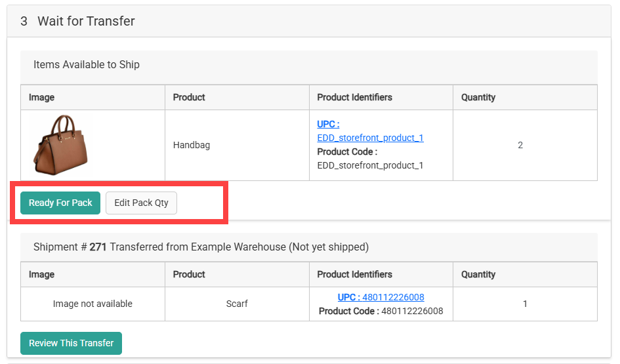This screenshot has width=620, height=364.
Task: Click the handbag Product Code EDD_storefront_product_1 text
Action: click(x=370, y=165)
